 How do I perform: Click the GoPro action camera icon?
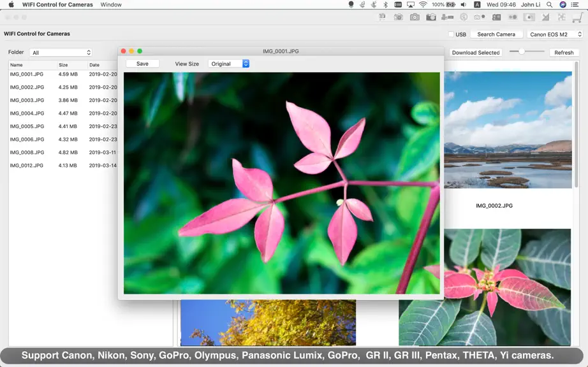click(497, 17)
